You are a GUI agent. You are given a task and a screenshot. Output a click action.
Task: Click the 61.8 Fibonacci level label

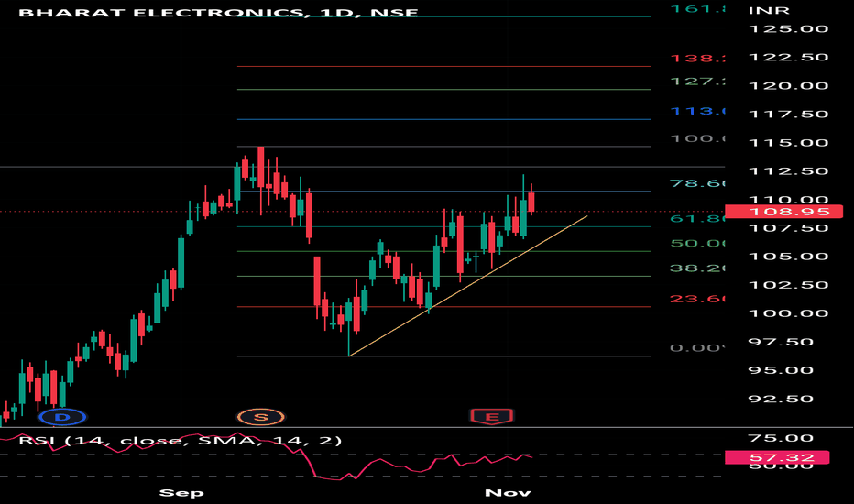[x=697, y=218]
